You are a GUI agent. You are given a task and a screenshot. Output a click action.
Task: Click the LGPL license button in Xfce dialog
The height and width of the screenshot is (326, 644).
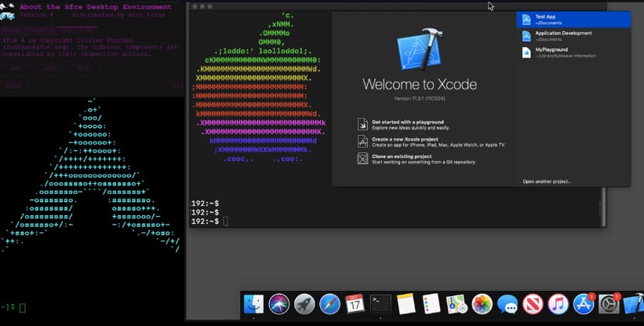point(50,68)
